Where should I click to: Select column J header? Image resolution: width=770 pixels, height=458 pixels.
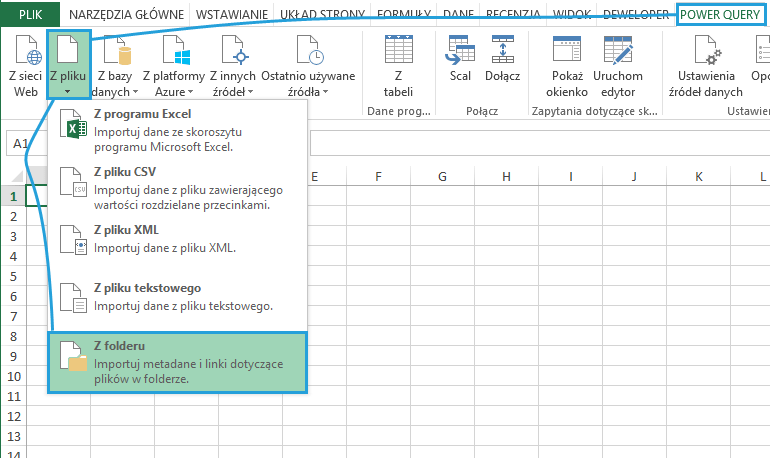(x=634, y=176)
